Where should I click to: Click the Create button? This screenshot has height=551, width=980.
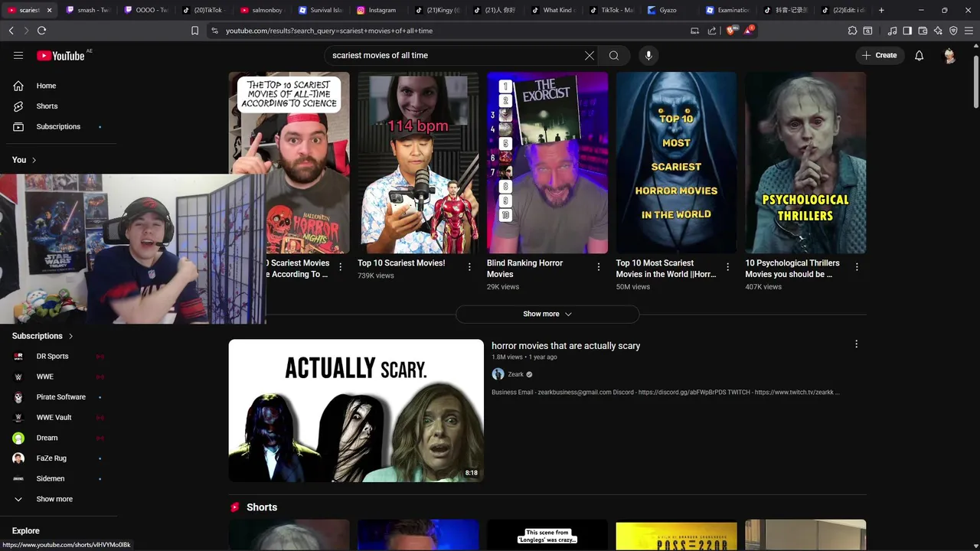[x=879, y=55]
